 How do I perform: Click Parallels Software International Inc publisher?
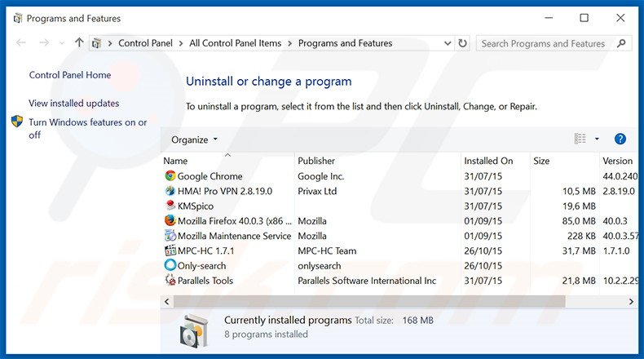click(367, 281)
